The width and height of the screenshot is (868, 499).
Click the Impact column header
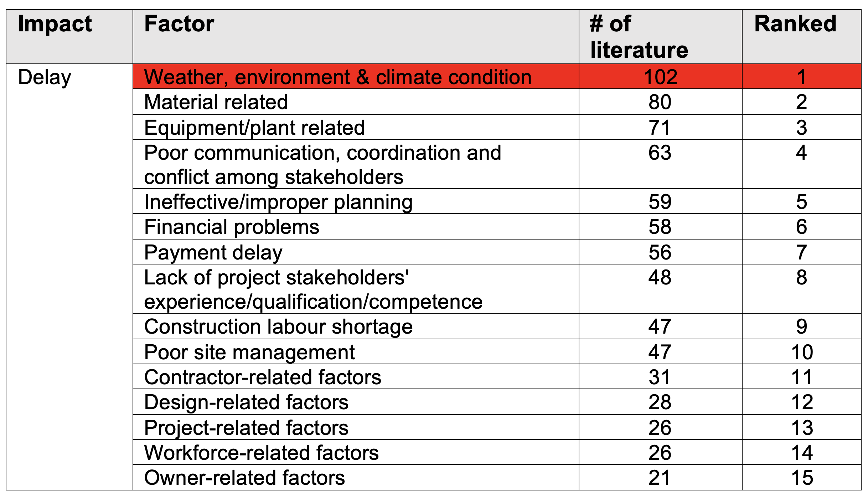click(x=55, y=24)
